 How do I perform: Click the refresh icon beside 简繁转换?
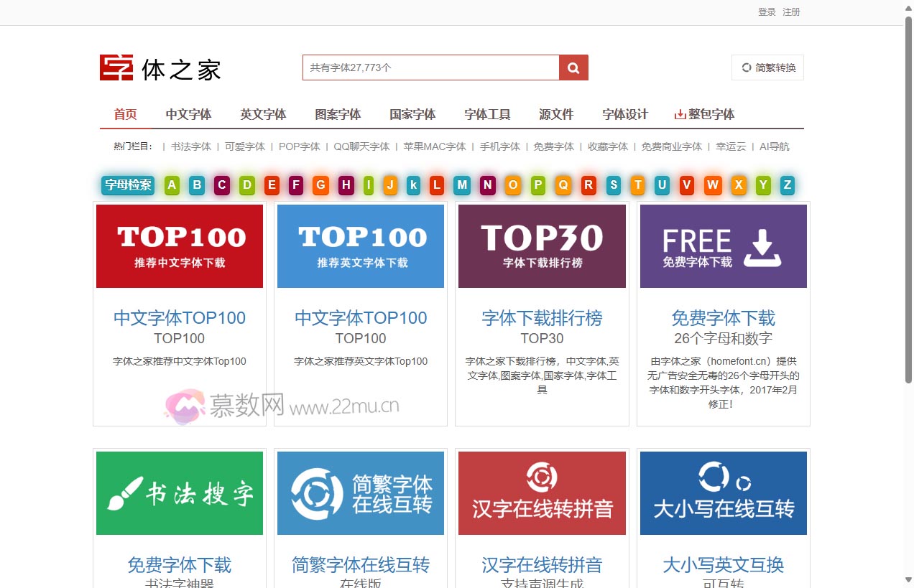[746, 67]
